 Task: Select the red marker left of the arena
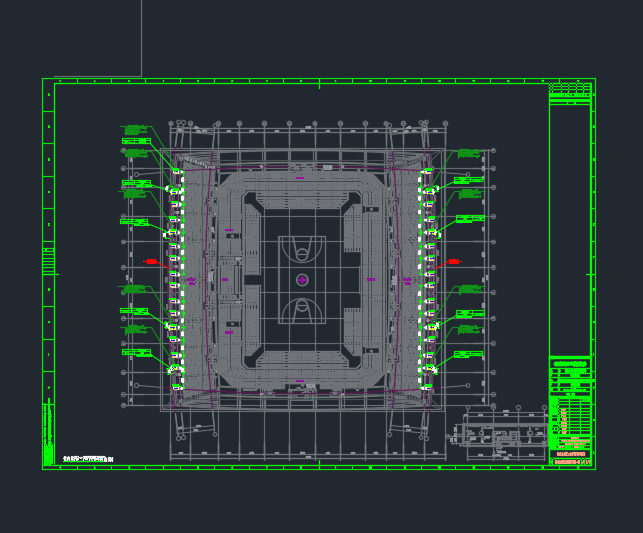pyautogui.click(x=151, y=262)
